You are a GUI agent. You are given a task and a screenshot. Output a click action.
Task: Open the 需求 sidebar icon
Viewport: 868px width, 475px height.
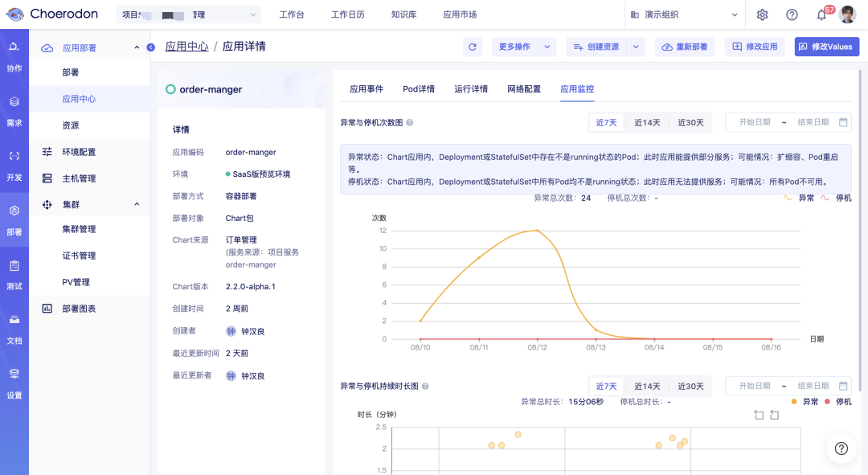tap(14, 111)
